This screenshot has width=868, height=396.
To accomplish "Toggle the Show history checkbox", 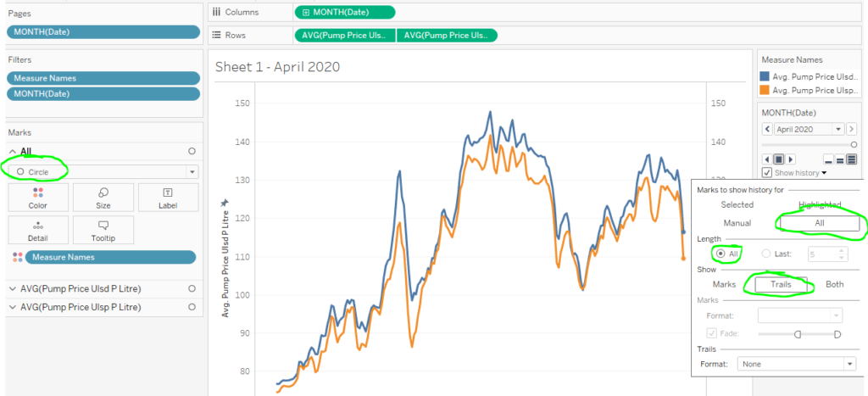I will point(766,172).
